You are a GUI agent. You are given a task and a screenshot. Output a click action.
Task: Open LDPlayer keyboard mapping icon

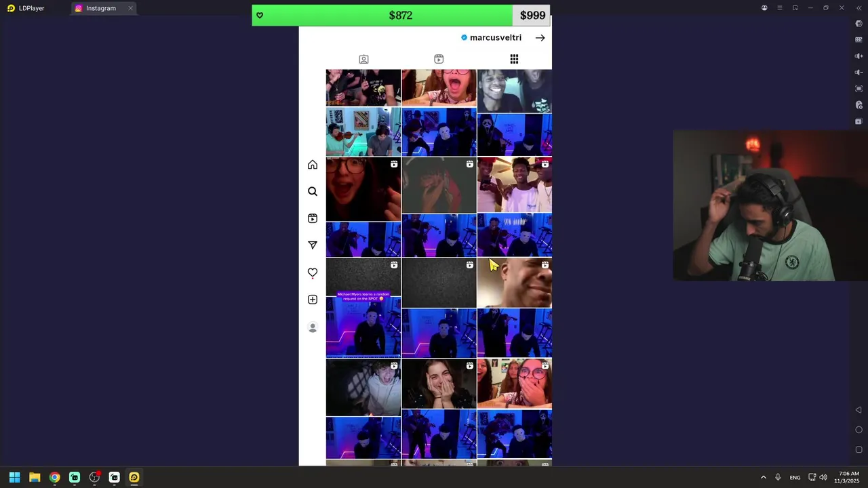pos(859,40)
